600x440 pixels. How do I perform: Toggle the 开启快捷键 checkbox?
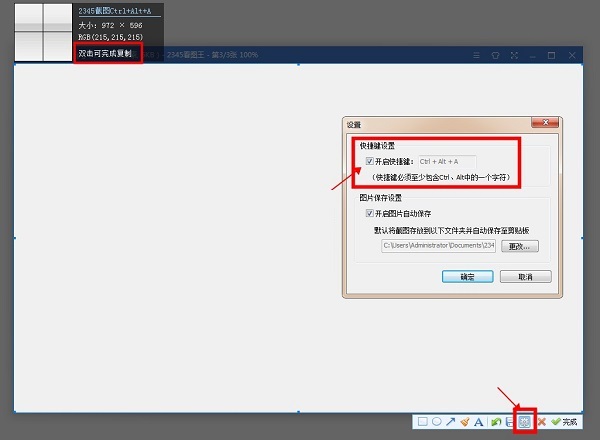pos(371,160)
